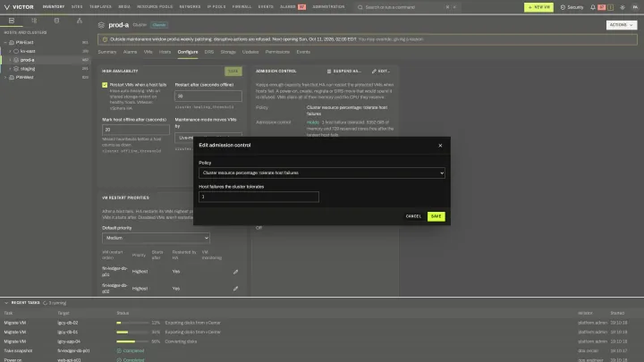This screenshot has height=362, width=644.
Task: Click the Security shield icon
Action: (x=563, y=7)
